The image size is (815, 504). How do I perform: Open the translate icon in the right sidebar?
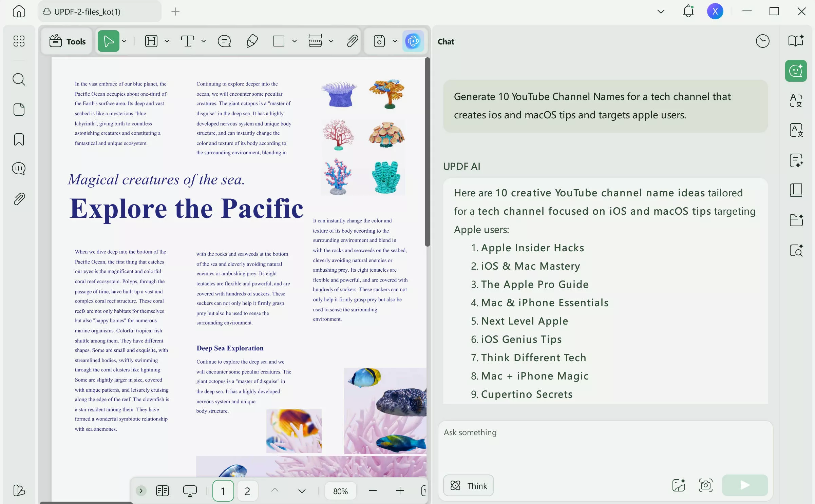[x=796, y=101]
